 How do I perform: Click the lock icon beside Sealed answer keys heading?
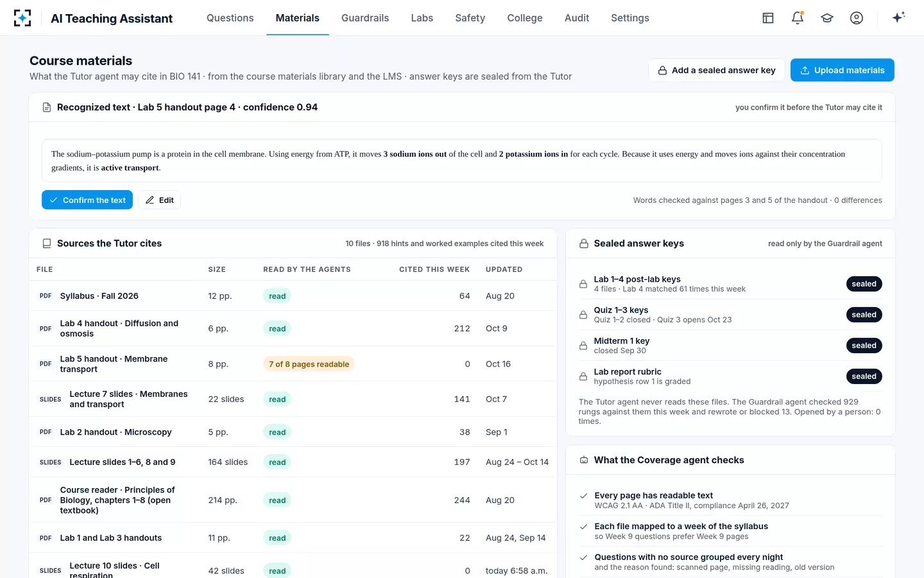584,243
